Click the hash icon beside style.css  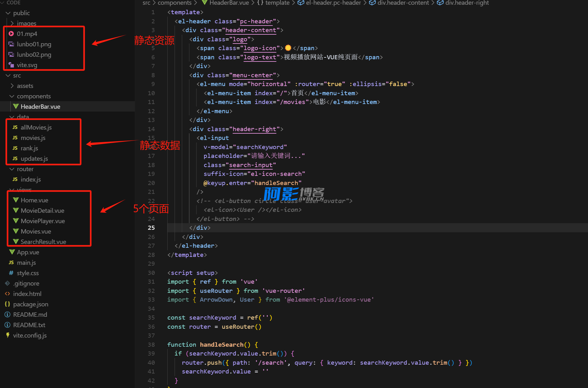click(x=11, y=273)
